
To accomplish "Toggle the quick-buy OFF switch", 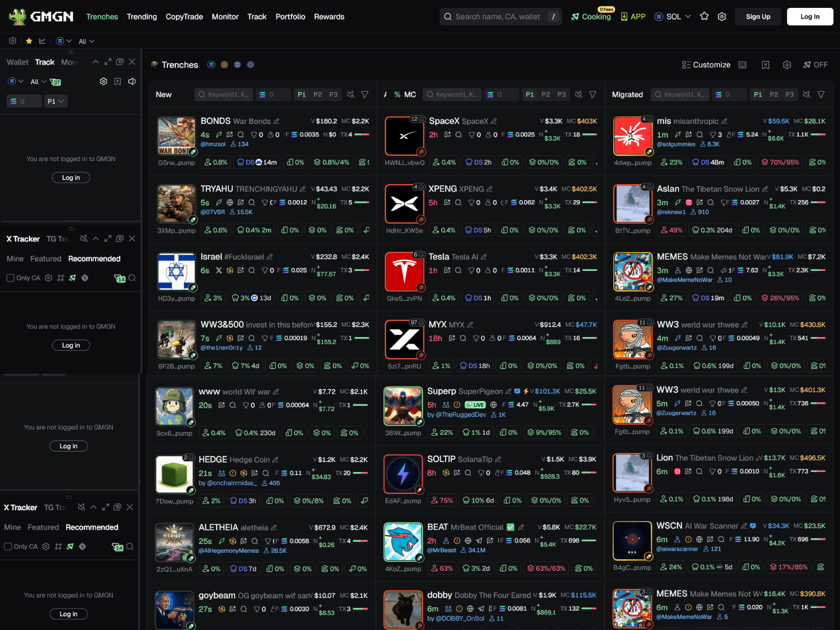I will (815, 65).
